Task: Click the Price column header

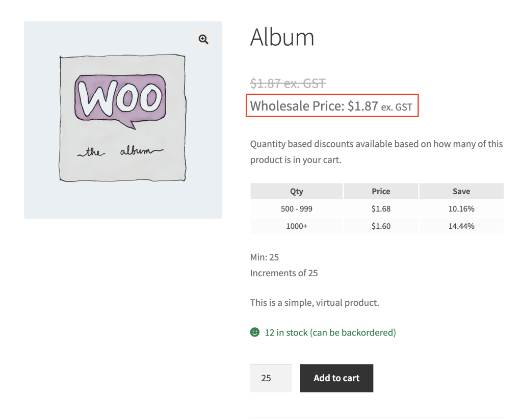Action: (x=381, y=192)
